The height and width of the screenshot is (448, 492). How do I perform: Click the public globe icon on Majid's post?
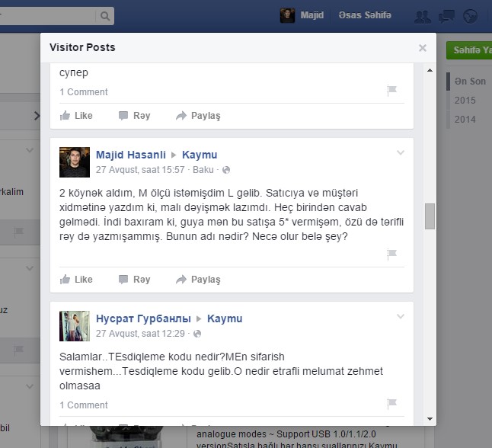pos(226,170)
